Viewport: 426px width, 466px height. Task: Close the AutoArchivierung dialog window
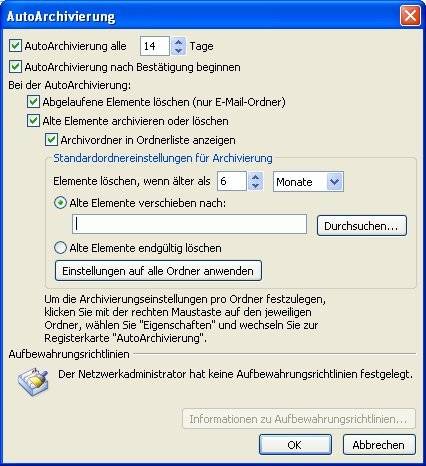(410, 16)
